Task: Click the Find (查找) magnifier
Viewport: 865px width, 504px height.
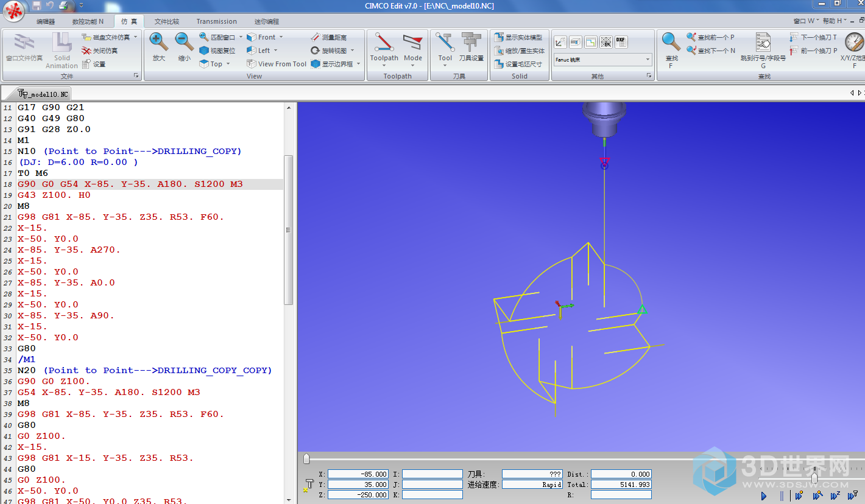Action: (671, 42)
